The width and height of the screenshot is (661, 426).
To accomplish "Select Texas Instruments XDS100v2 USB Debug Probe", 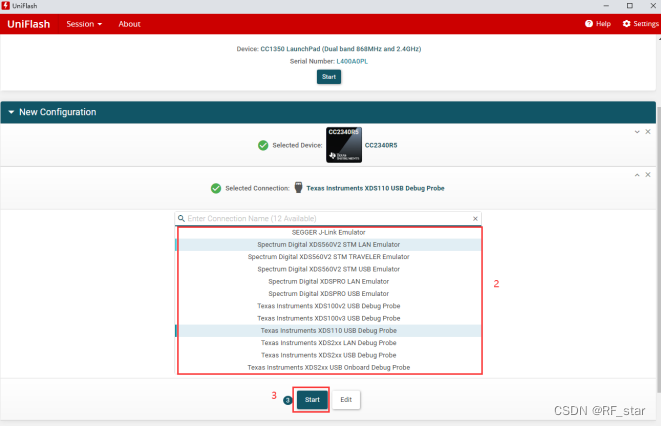I will [x=328, y=306].
